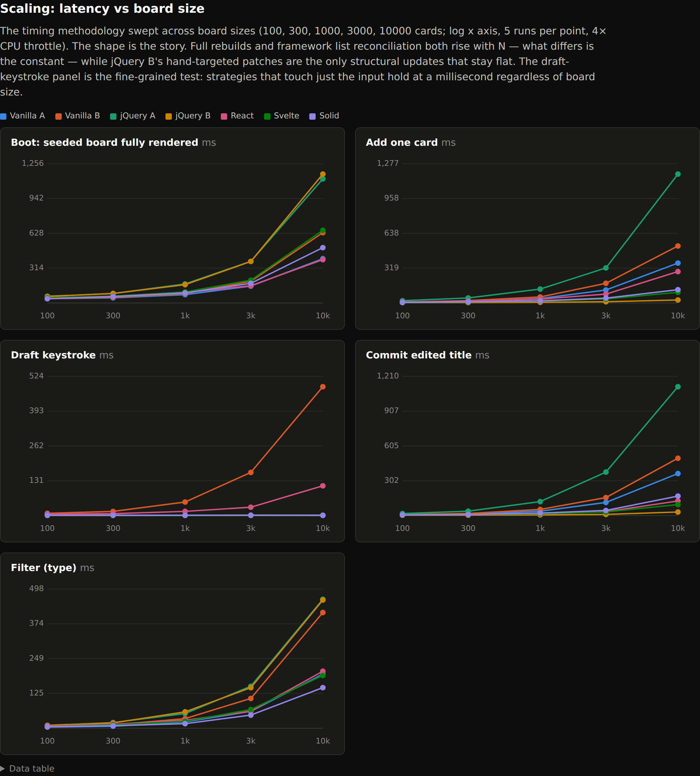
Task: Click the 10k x-axis label in Filter chart
Action: click(x=323, y=741)
